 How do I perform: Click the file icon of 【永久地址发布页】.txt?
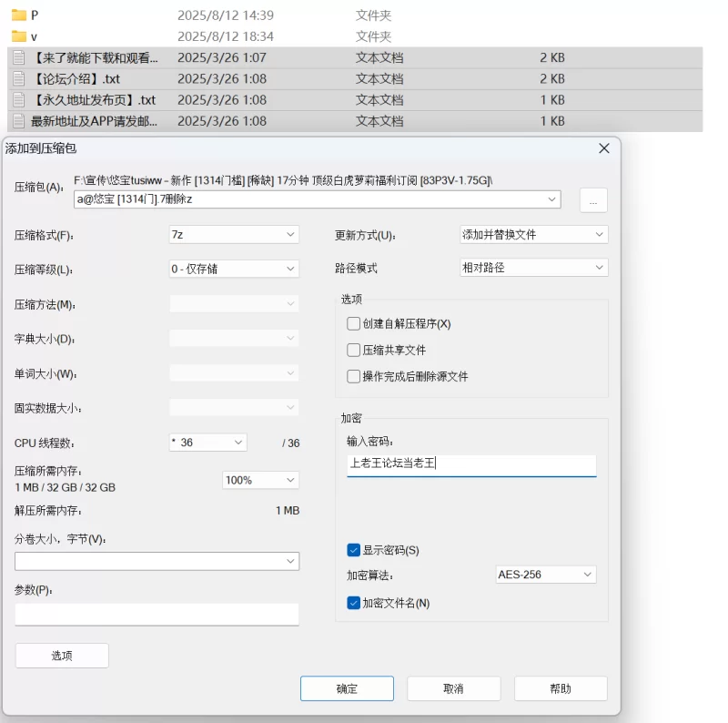click(18, 100)
